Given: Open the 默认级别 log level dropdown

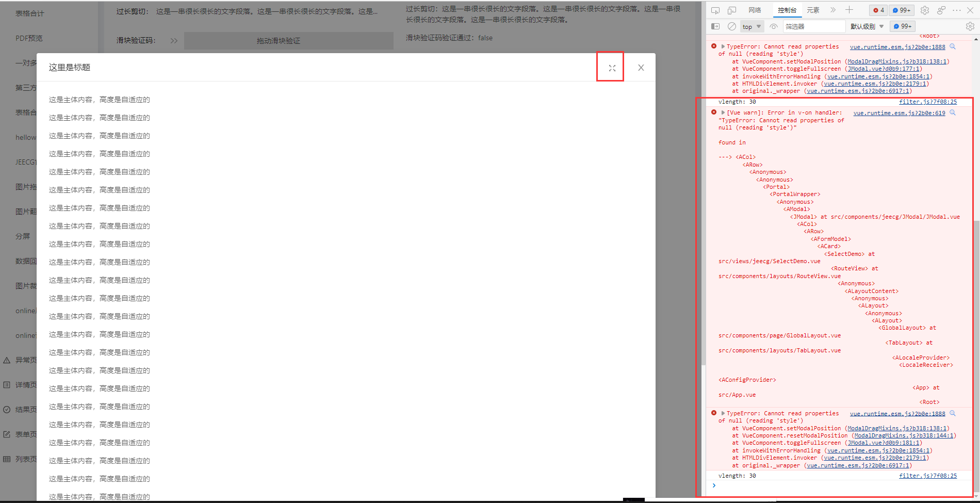Looking at the screenshot, I should tap(866, 26).
